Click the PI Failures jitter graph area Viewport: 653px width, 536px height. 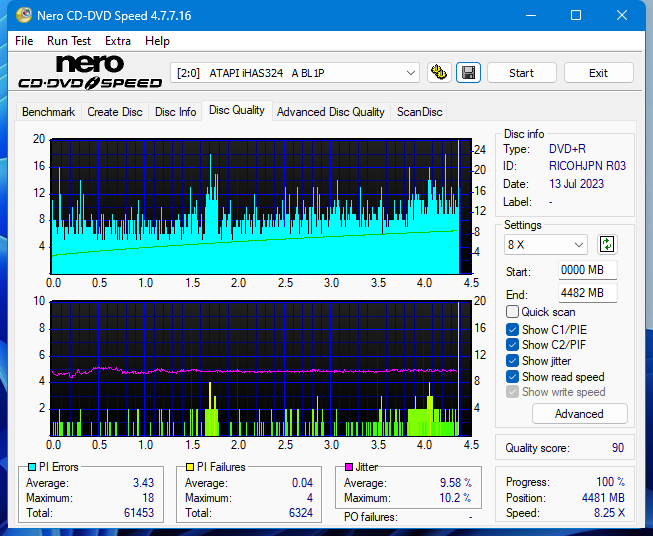[261, 369]
